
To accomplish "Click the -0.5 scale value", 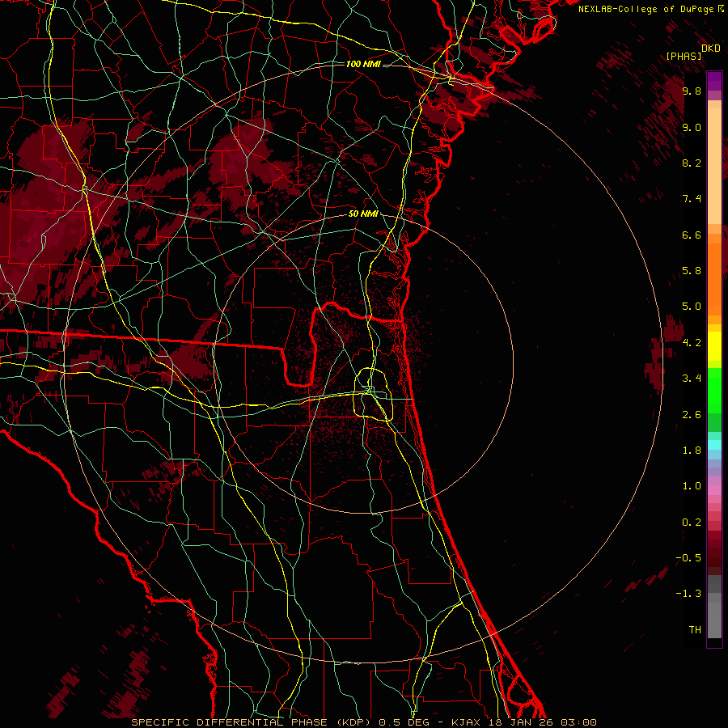I will (689, 558).
